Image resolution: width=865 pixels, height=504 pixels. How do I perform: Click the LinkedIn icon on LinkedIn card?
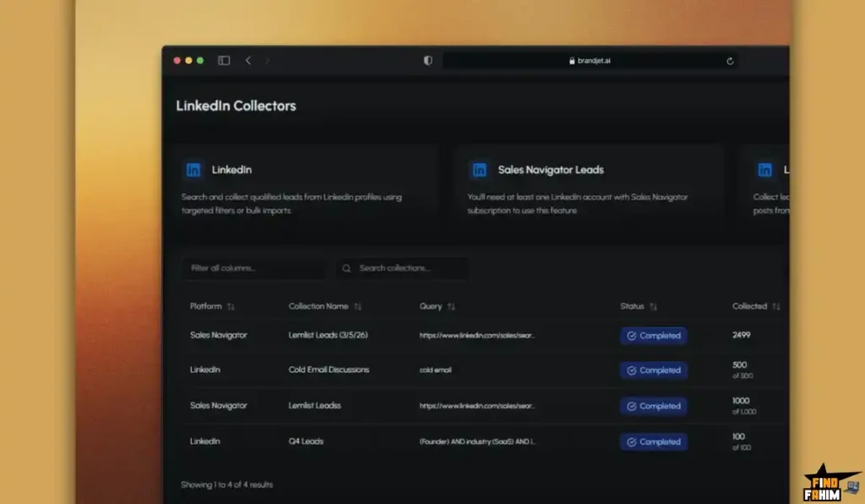point(193,170)
